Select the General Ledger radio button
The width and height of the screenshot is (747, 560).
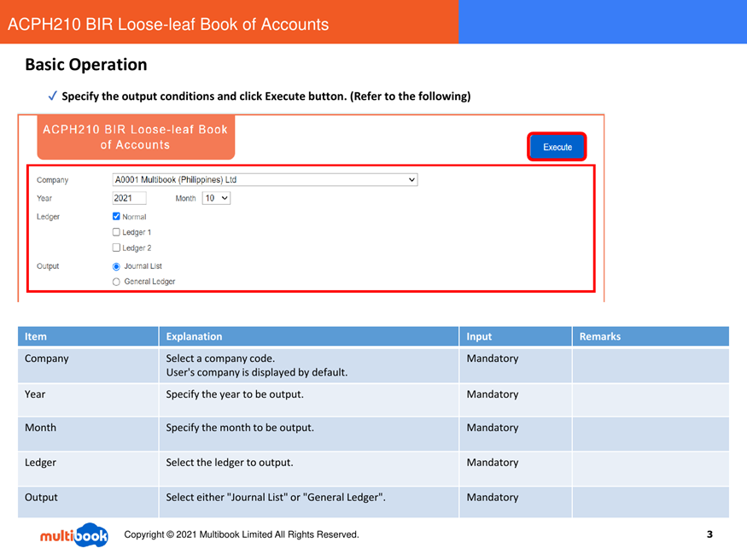click(x=116, y=282)
